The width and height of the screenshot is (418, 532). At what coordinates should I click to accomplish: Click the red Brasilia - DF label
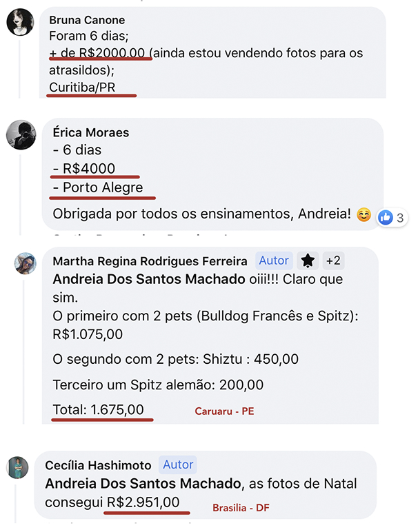[239, 507]
